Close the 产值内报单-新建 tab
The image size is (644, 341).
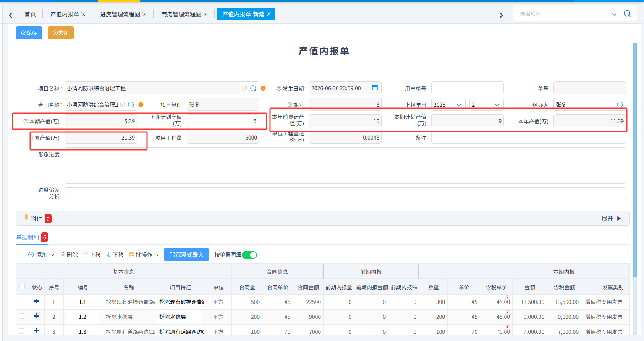(x=269, y=14)
